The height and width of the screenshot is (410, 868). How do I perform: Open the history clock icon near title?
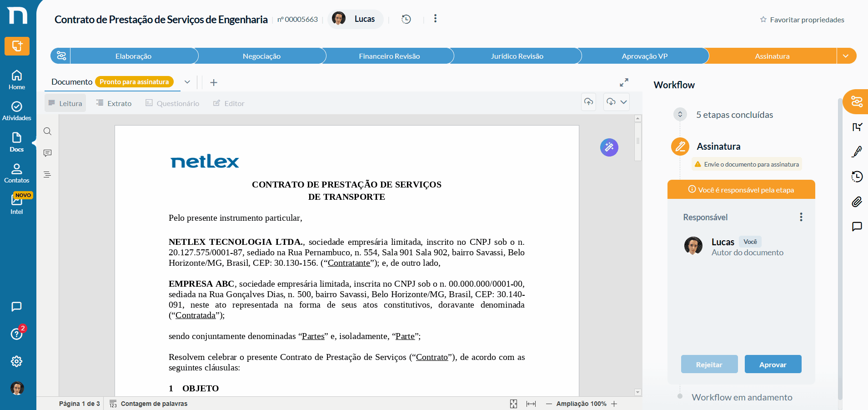coord(406,19)
